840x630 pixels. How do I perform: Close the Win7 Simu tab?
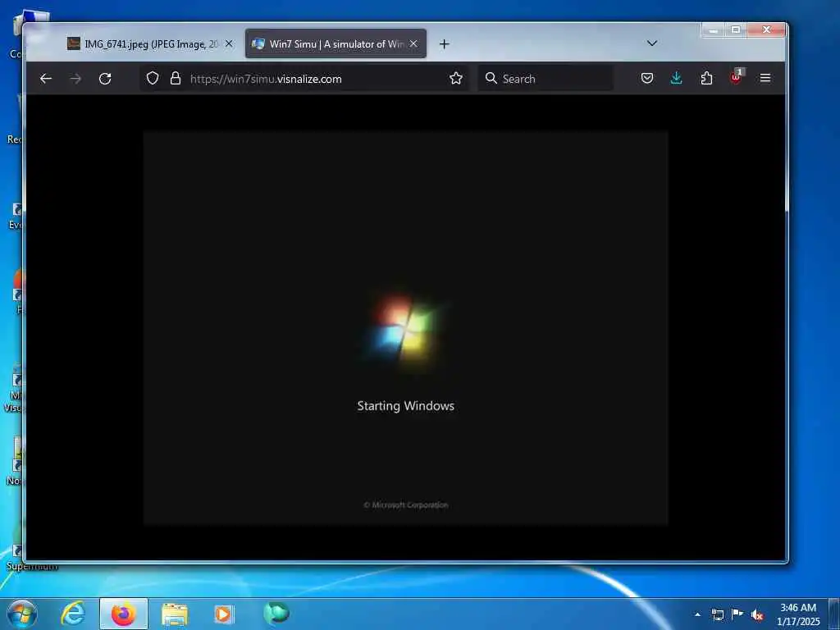tap(413, 44)
